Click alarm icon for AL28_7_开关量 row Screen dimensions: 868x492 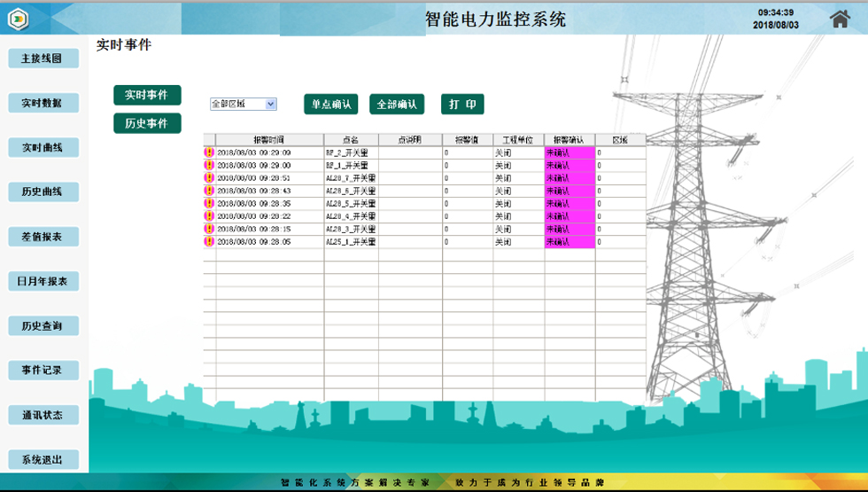209,177
